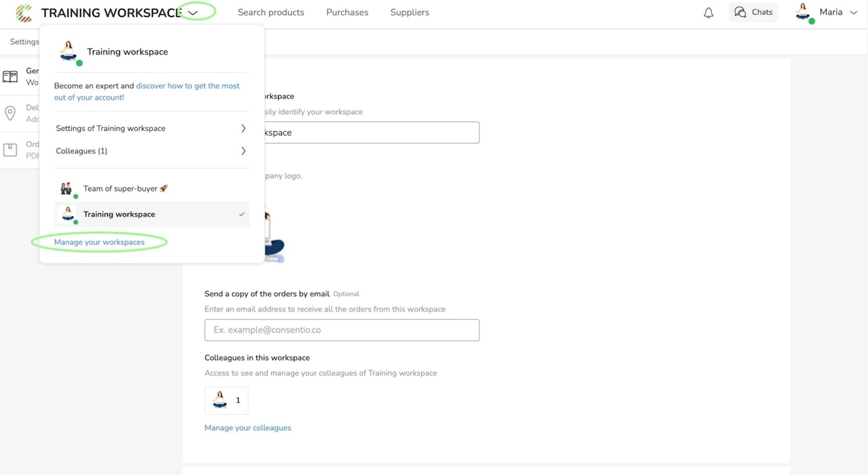
Task: Open the Purchases menu item
Action: click(x=347, y=12)
